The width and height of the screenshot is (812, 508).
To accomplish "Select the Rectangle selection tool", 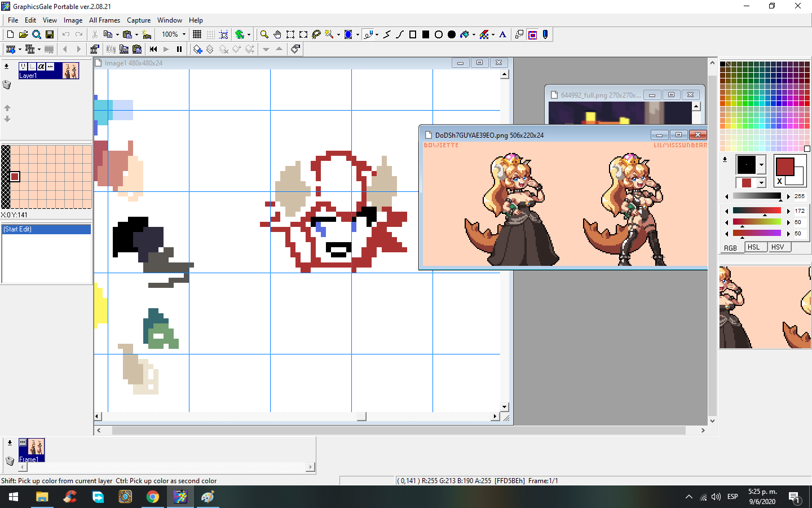I will [290, 34].
